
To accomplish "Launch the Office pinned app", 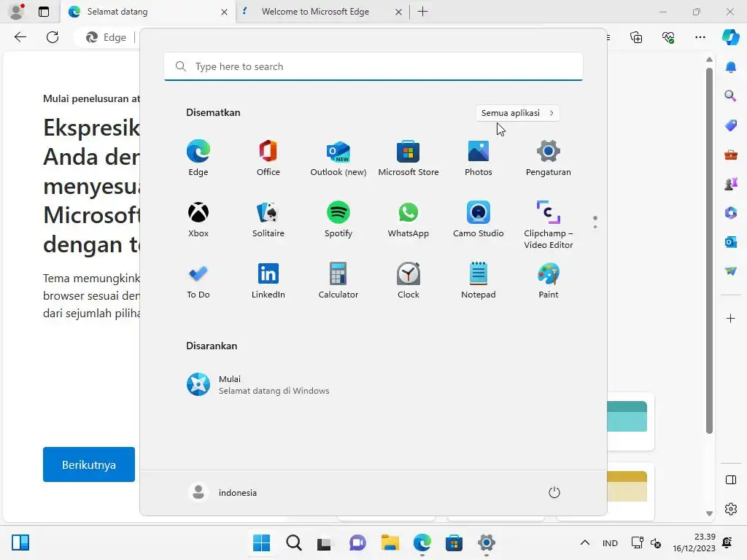I will pos(268,158).
